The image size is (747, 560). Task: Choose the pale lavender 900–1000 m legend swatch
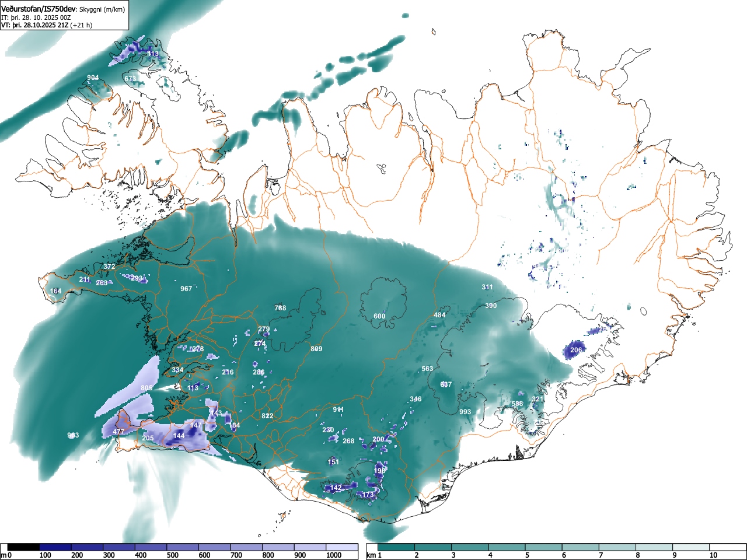point(310,547)
